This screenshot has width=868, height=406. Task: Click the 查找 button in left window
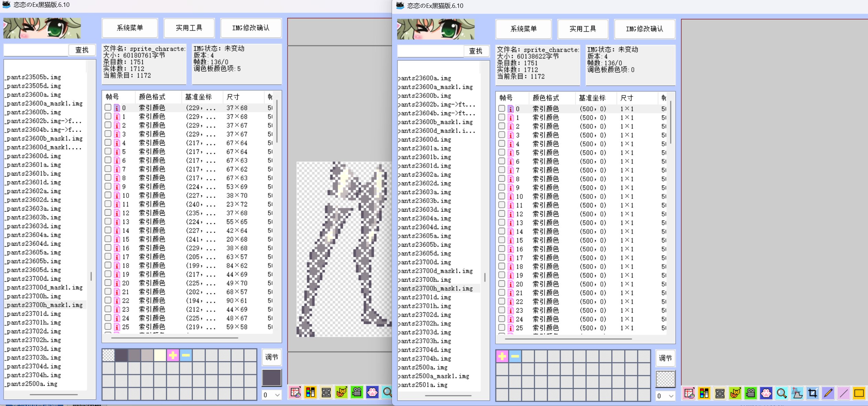coord(82,50)
